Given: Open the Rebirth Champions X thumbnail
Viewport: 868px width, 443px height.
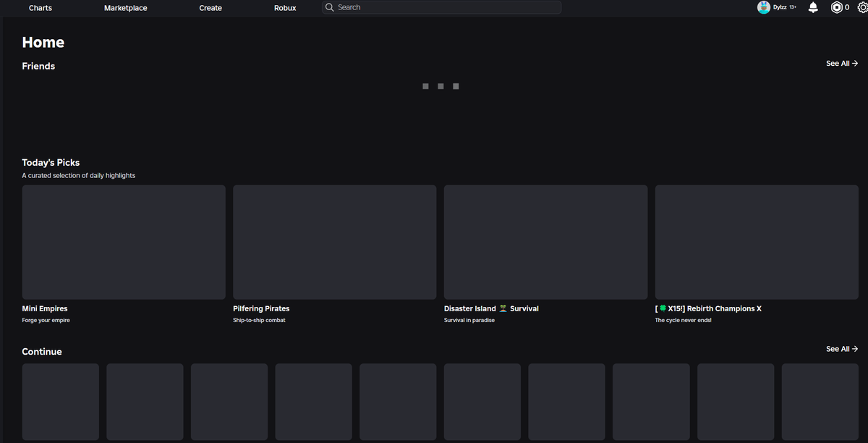Looking at the screenshot, I should (x=757, y=242).
